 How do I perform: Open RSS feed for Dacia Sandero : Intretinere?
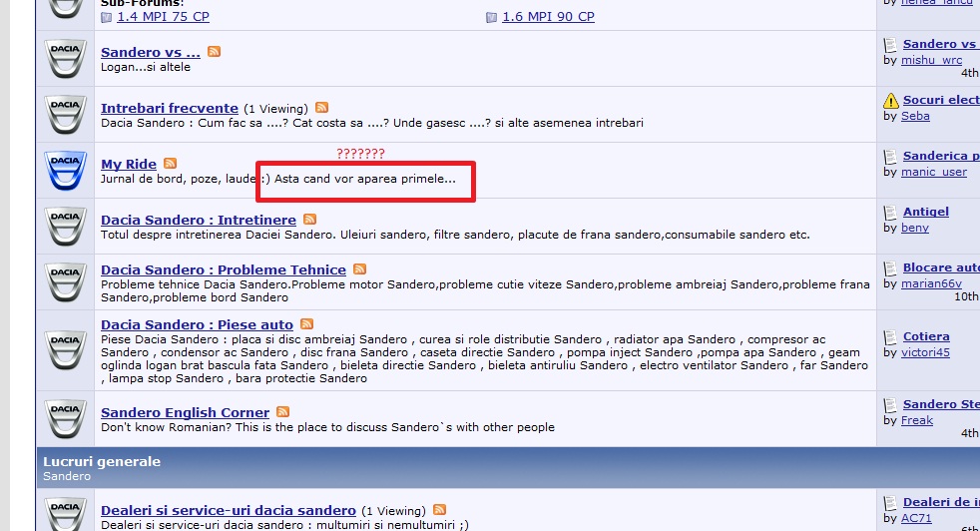(309, 220)
